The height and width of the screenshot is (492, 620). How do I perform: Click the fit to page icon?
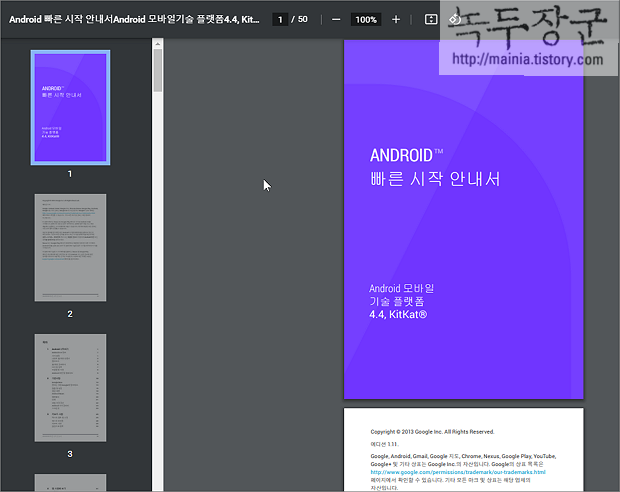tap(431, 19)
